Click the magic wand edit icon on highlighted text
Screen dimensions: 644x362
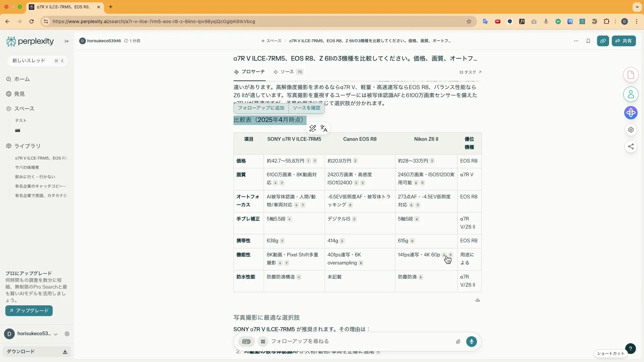313,128
